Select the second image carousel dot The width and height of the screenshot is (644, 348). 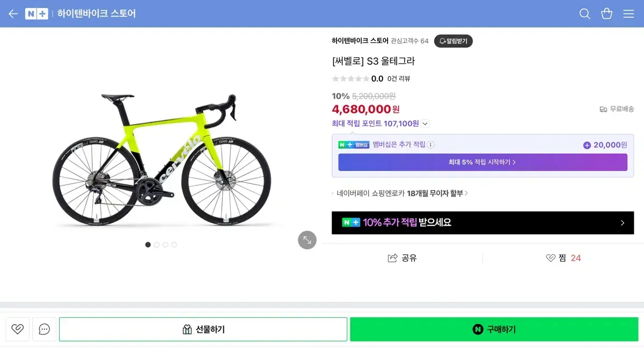pyautogui.click(x=157, y=245)
